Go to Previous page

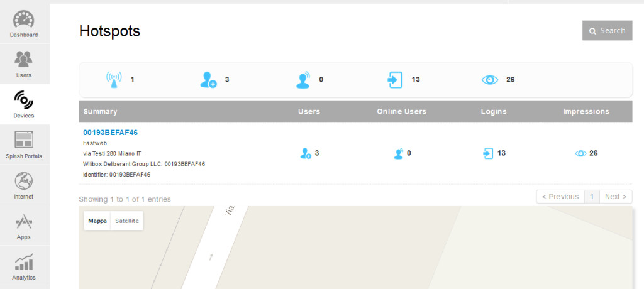tap(560, 197)
